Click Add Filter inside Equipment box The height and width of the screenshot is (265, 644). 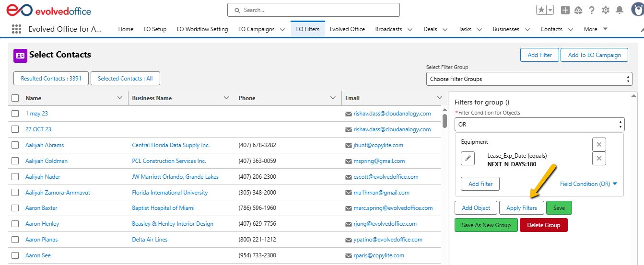coord(480,184)
